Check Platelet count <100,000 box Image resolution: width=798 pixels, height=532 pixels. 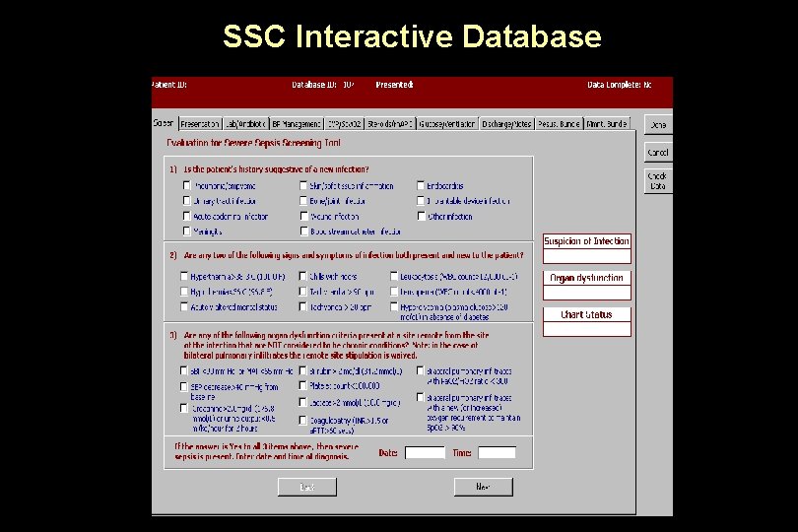(x=302, y=386)
